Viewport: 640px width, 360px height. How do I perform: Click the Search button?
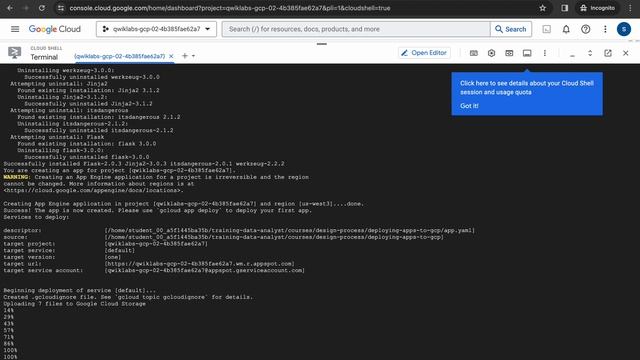click(x=511, y=29)
